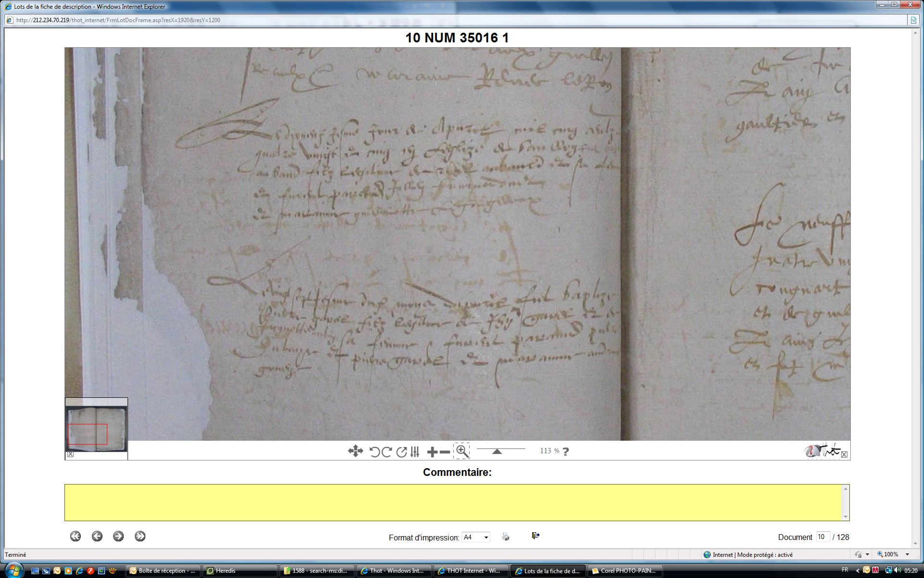Image resolution: width=924 pixels, height=578 pixels.
Task: Rotate image counterclockwise
Action: point(374,452)
